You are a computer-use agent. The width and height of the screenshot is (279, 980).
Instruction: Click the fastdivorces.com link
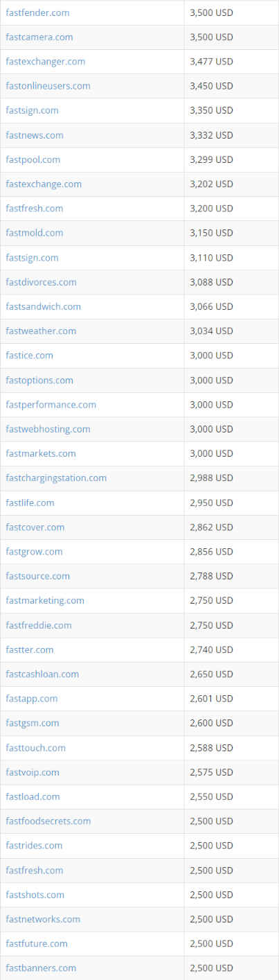click(41, 282)
